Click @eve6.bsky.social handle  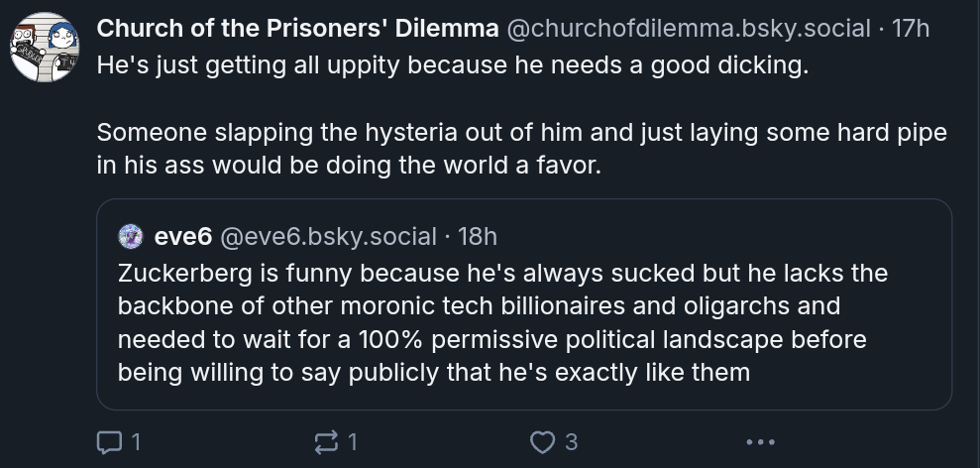[328, 237]
